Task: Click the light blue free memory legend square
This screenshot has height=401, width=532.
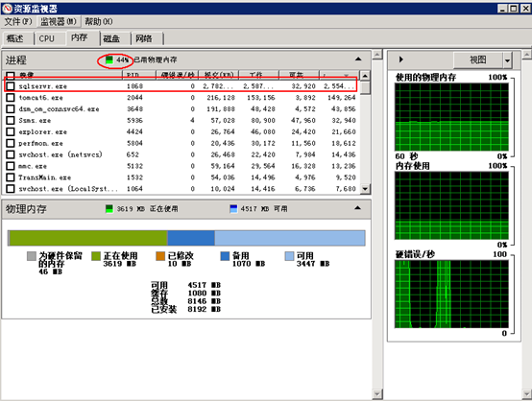Action: 289,256
